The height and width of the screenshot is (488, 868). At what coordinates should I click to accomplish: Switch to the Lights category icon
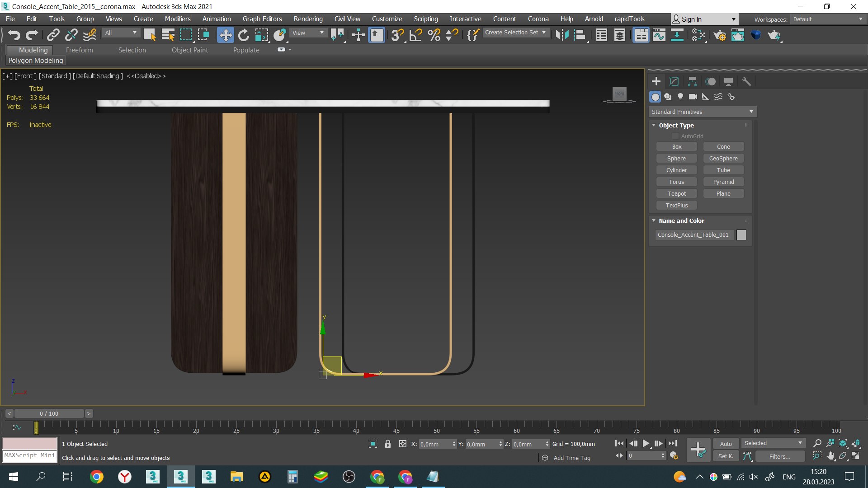point(680,97)
